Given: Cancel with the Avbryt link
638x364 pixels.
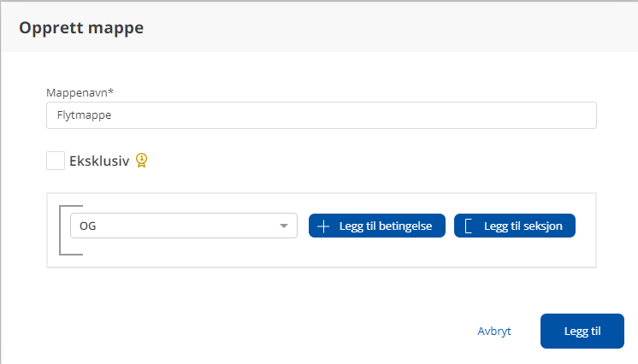Looking at the screenshot, I should [x=494, y=332].
